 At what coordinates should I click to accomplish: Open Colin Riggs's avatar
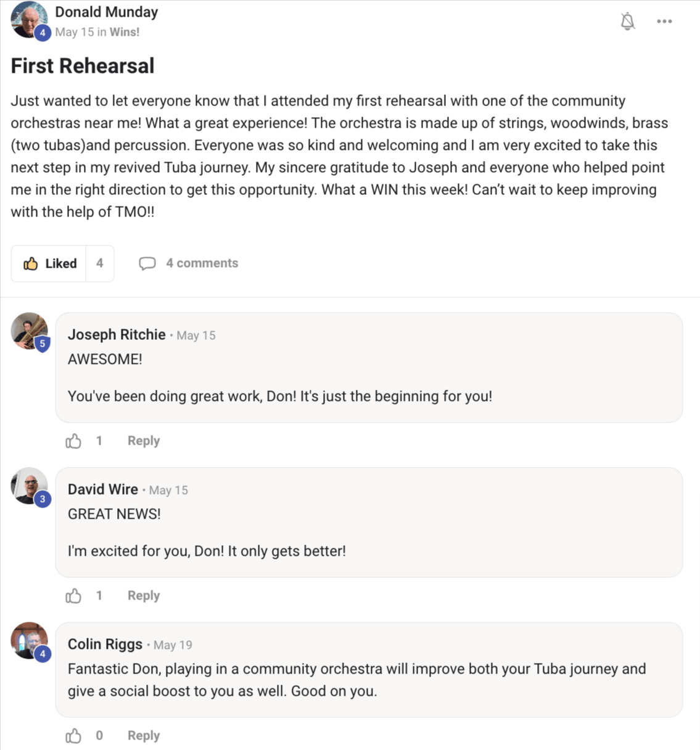point(28,640)
